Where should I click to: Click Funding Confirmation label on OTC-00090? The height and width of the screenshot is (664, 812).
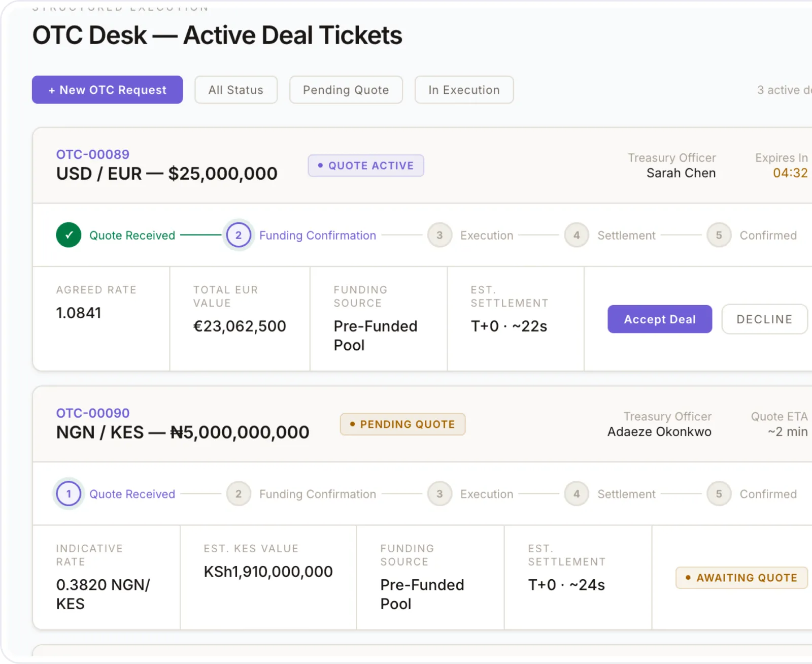coord(318,494)
